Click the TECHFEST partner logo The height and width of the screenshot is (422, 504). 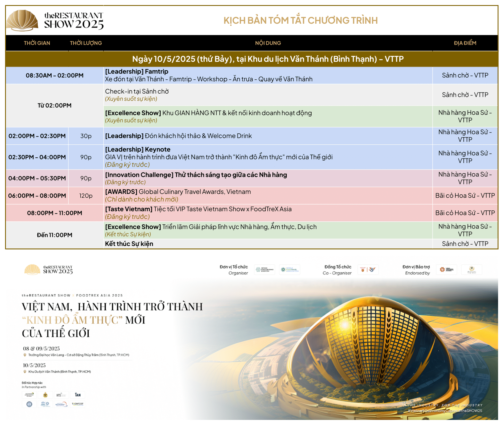click(78, 404)
